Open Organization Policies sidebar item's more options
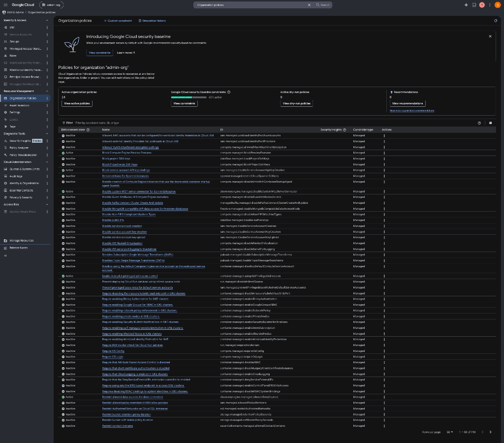 coord(47,98)
